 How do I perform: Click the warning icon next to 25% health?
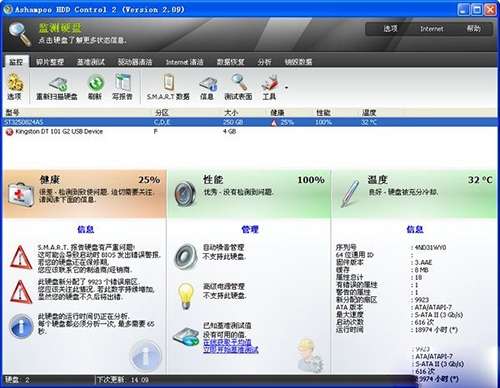[x=274, y=122]
